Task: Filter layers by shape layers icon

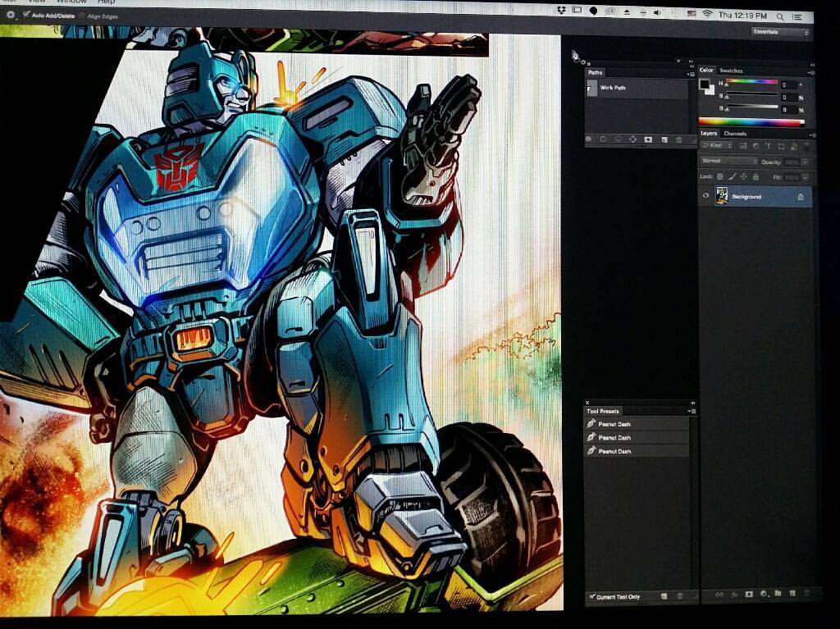Action: click(781, 146)
